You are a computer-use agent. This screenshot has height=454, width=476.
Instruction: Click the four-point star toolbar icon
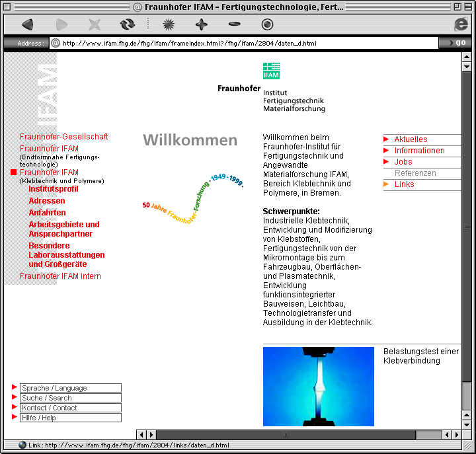click(201, 24)
